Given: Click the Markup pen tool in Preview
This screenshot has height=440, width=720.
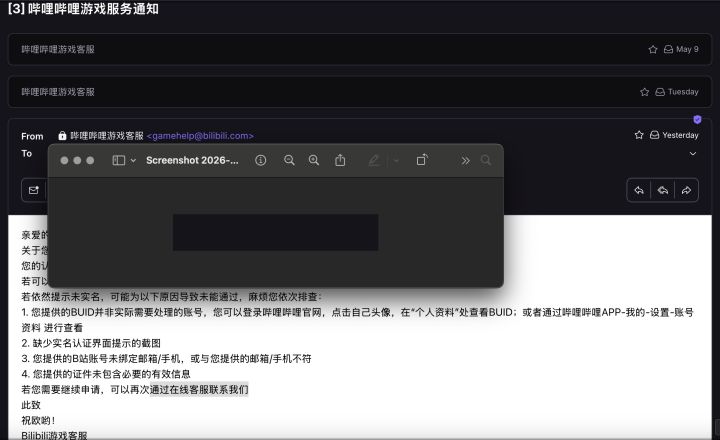Looking at the screenshot, I should [x=374, y=160].
